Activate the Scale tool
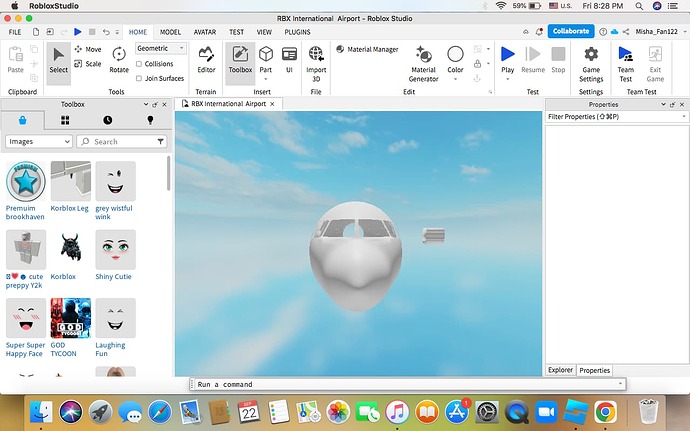This screenshot has width=690, height=431. (87, 63)
